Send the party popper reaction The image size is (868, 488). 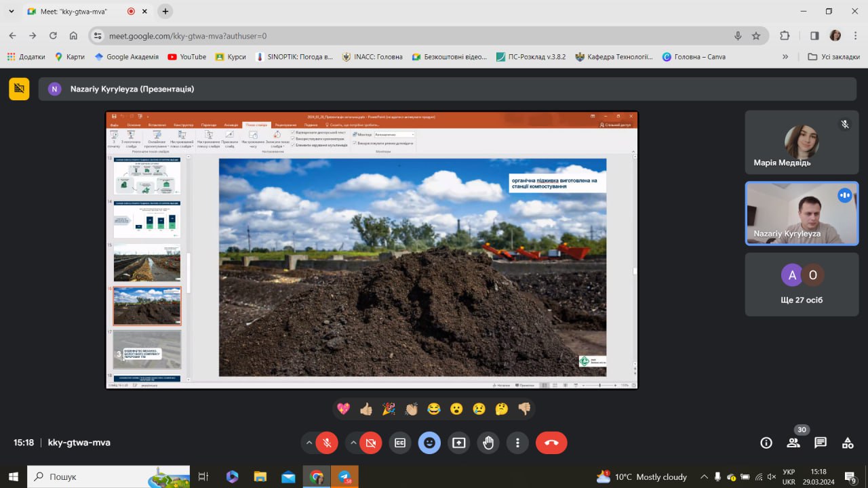coord(389,409)
